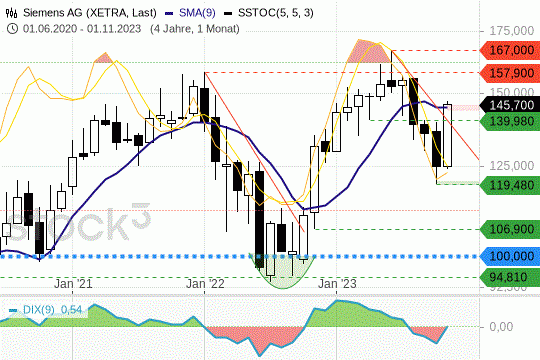Click the date range 01.06.2020 - 01.11.2023 text
Viewport: 540px width, 360px height.
82,29
